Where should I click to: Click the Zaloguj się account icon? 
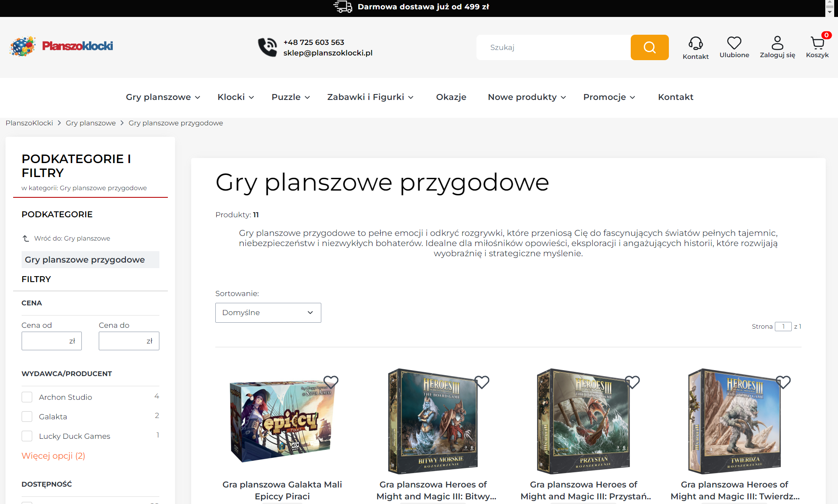coord(777,42)
